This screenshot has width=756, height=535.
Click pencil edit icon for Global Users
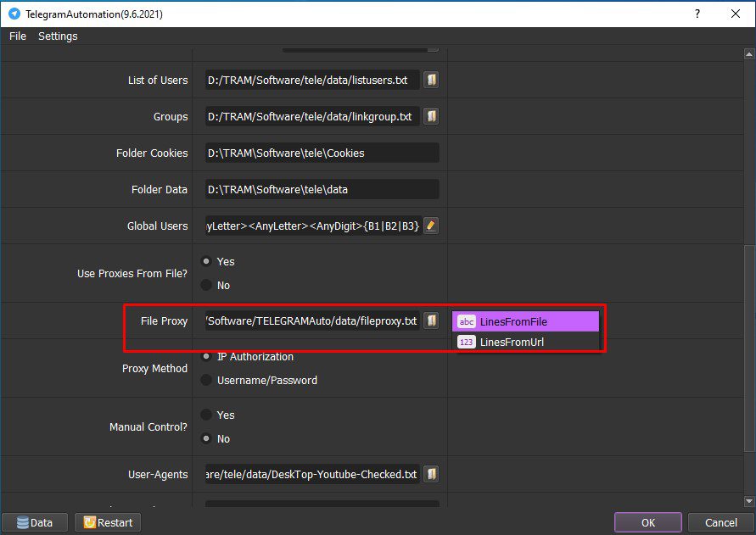(431, 226)
